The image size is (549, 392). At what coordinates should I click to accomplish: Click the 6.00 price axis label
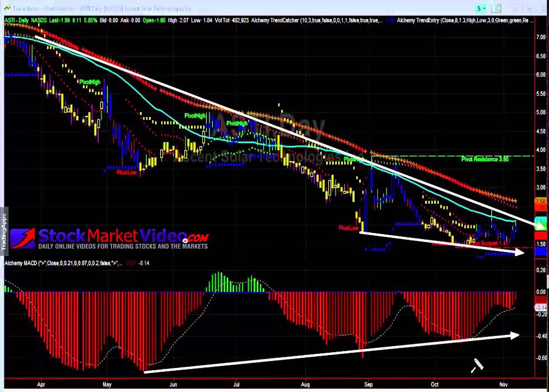coord(541,74)
